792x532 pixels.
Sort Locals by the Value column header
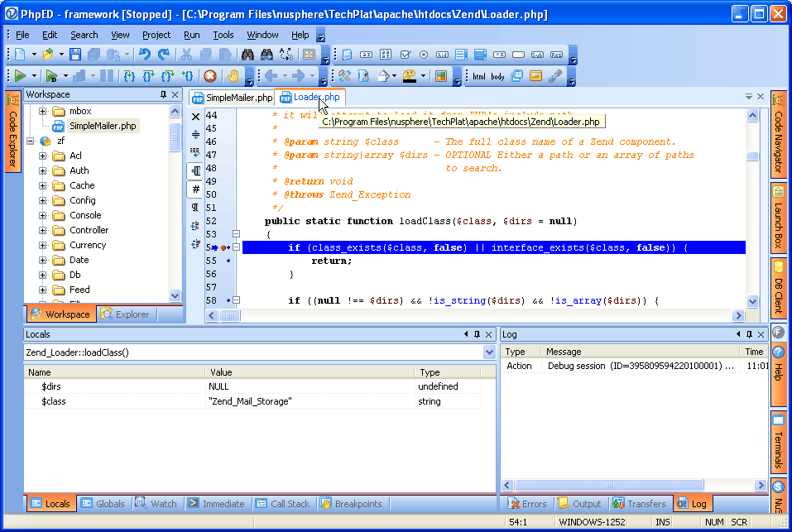tap(310, 372)
